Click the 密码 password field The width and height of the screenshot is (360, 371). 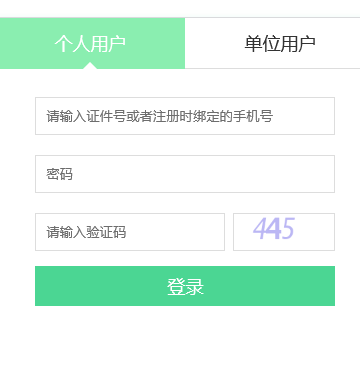[x=185, y=174]
